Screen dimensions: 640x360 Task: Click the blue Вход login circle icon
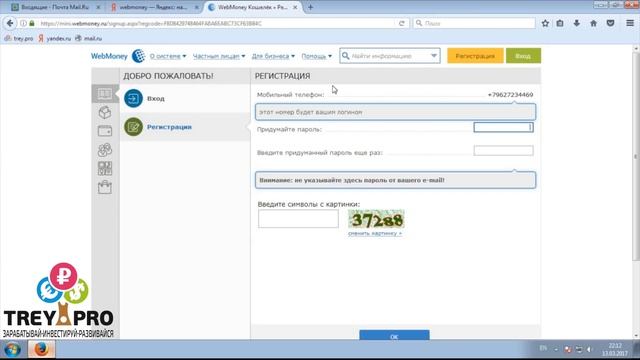[x=133, y=98]
